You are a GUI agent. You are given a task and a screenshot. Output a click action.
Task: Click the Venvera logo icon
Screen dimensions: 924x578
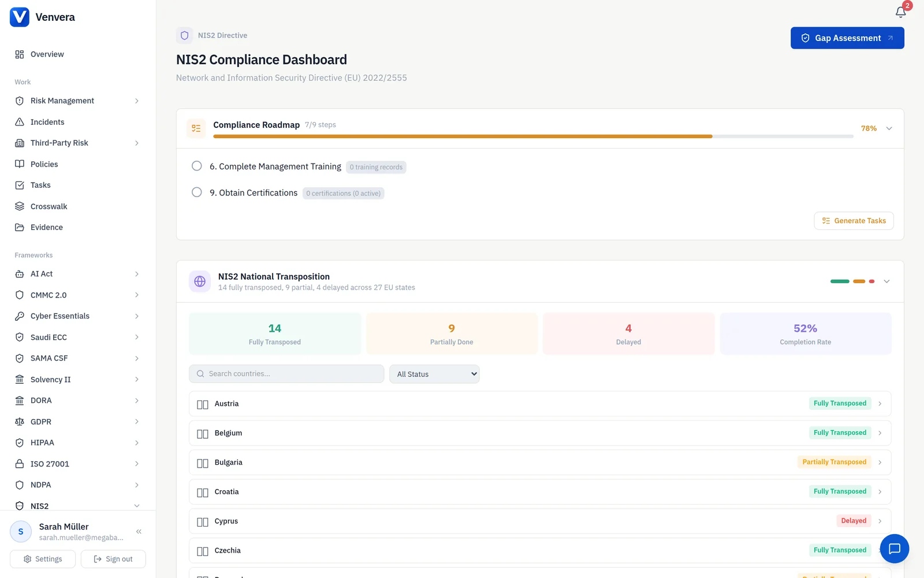20,17
